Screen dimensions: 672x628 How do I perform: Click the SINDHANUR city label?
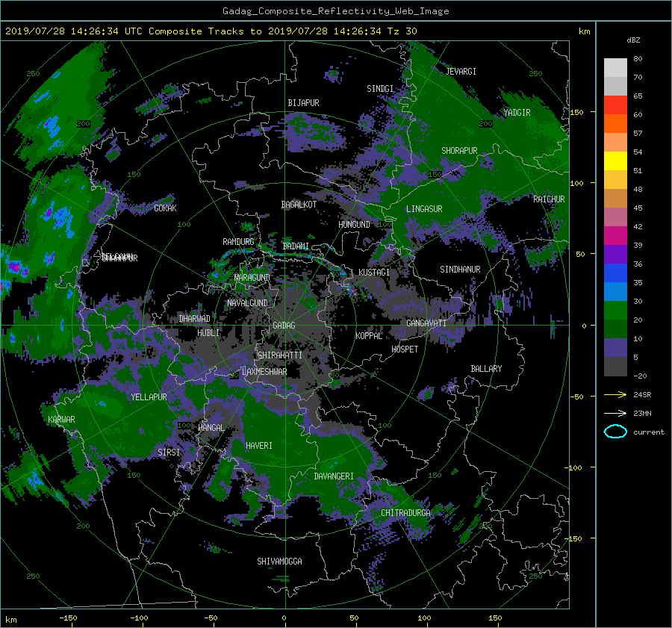pyautogui.click(x=460, y=270)
